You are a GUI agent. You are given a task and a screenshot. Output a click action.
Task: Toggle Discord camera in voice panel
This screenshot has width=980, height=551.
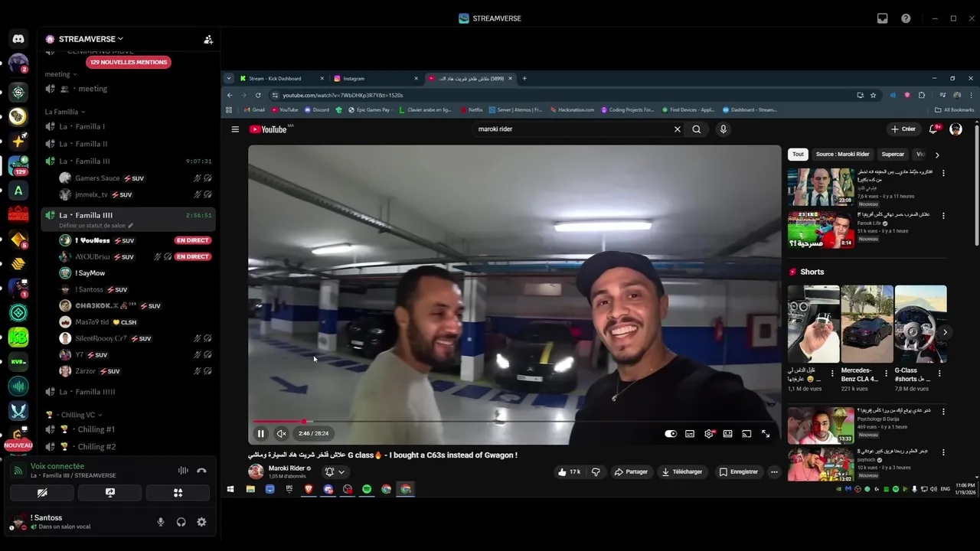42,493
